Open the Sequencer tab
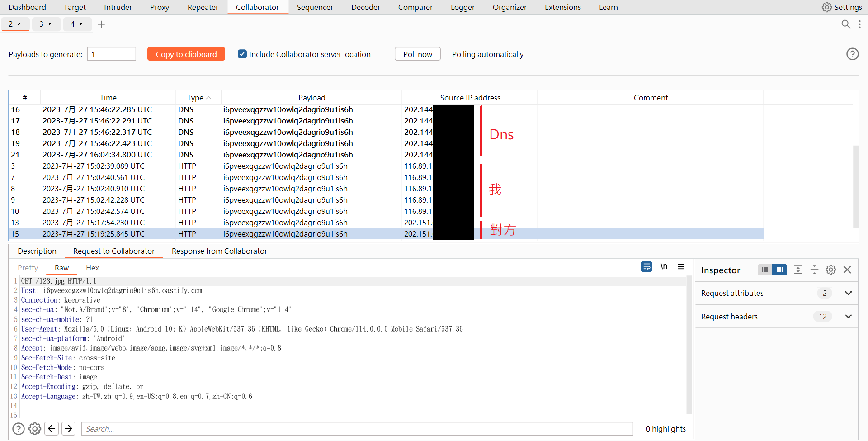 pos(315,7)
